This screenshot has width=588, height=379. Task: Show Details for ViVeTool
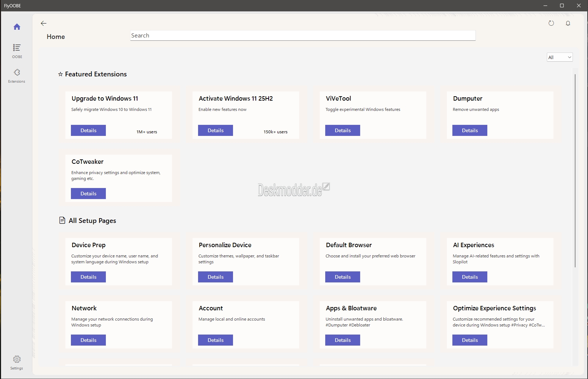pyautogui.click(x=343, y=130)
